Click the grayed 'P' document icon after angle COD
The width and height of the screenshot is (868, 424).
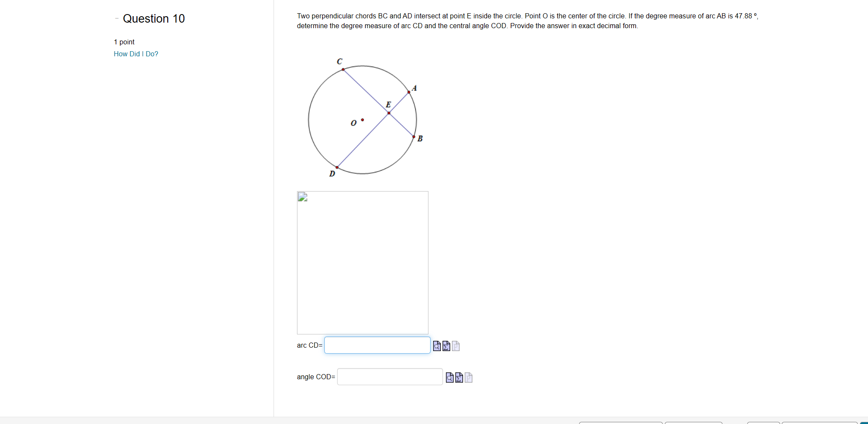(469, 378)
